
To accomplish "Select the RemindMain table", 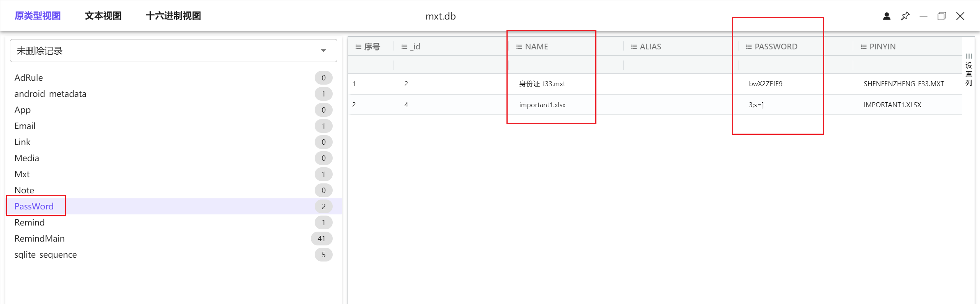I will pyautogui.click(x=39, y=239).
